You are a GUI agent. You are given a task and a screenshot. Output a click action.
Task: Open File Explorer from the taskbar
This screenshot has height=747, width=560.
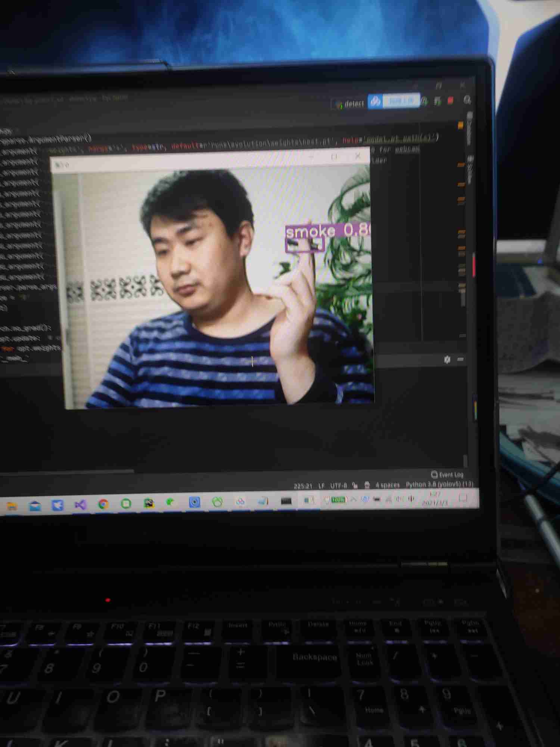(x=12, y=506)
